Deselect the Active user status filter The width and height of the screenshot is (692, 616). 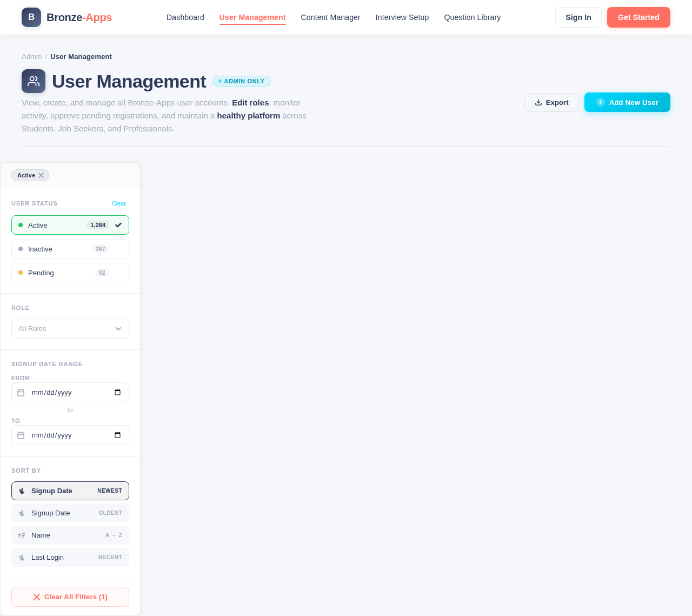[70, 225]
